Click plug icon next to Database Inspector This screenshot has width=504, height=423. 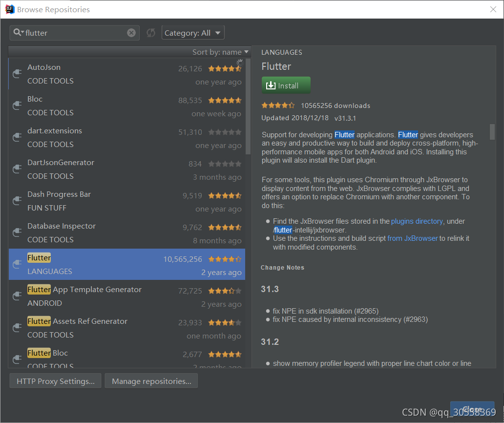coord(17,233)
